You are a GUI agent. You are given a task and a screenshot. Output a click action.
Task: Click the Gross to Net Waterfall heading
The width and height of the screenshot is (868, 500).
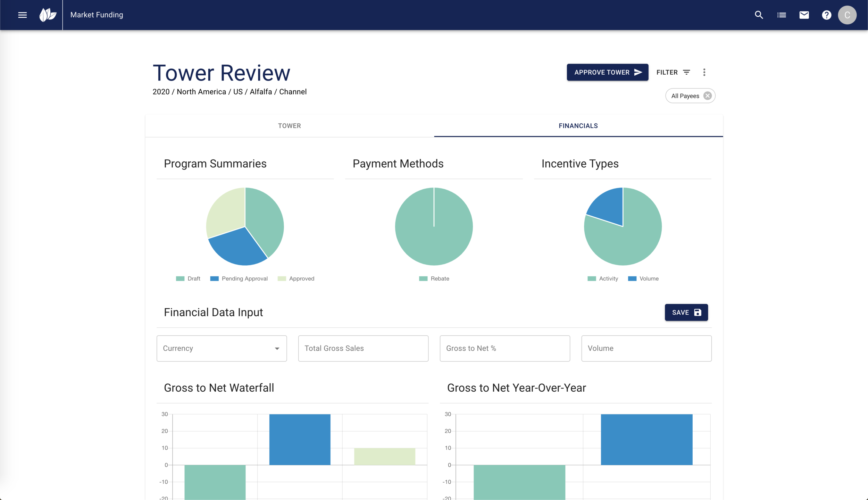[x=219, y=388]
